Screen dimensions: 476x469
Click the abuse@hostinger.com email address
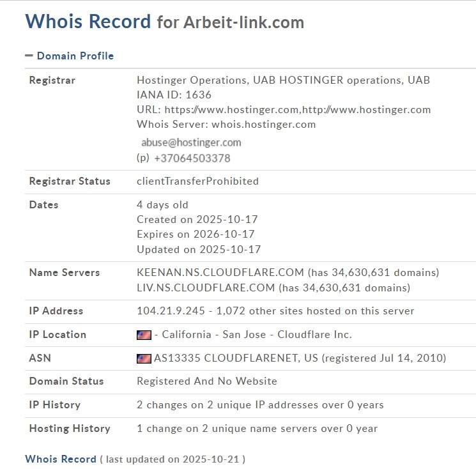[191, 142]
